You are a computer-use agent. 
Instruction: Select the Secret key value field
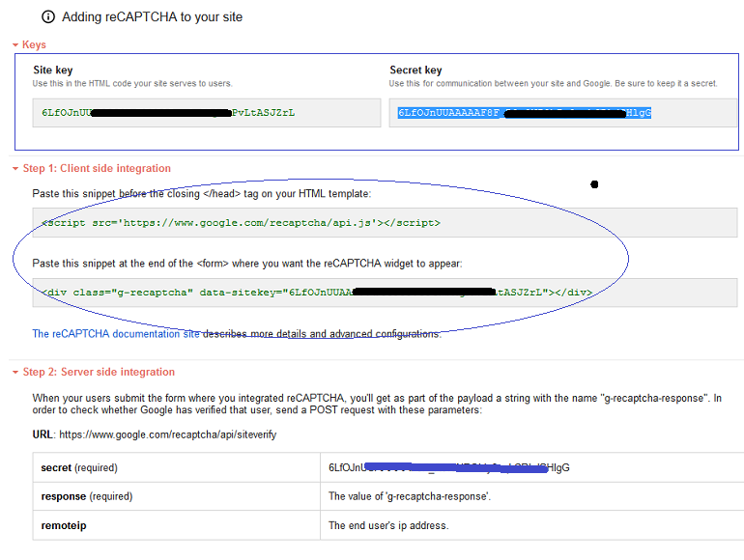(563, 113)
